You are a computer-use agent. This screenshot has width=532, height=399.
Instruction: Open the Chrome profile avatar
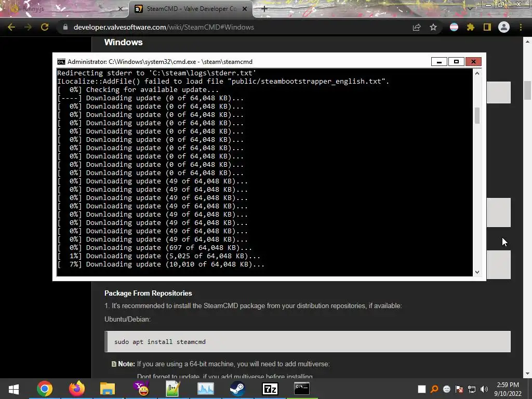click(x=504, y=27)
